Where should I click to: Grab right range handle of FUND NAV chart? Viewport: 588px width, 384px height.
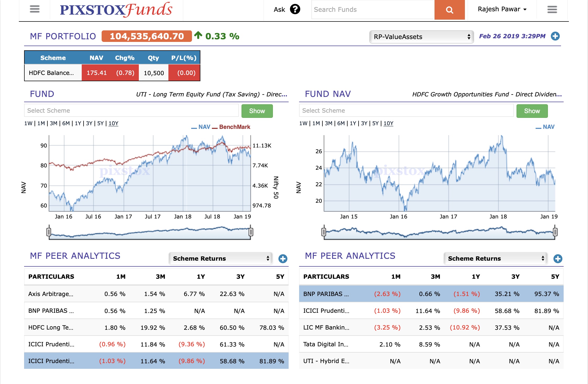[555, 232]
